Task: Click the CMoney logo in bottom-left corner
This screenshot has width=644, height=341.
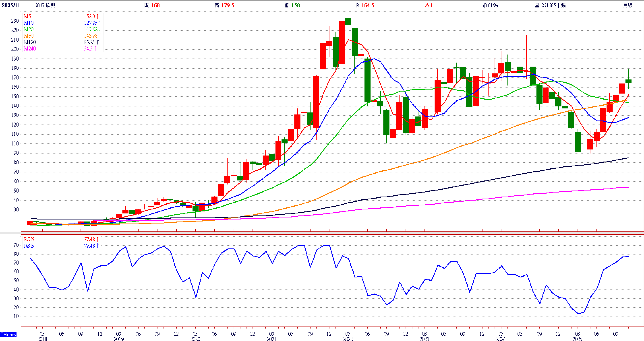Action: tap(8, 334)
